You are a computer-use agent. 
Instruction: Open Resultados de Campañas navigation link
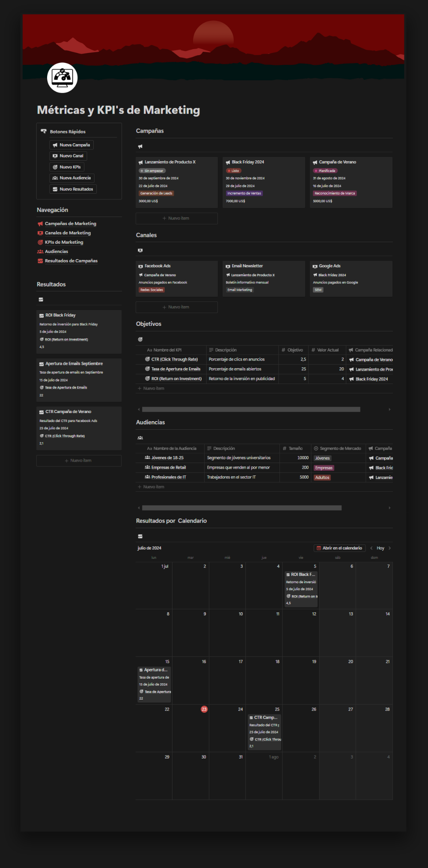click(x=71, y=261)
